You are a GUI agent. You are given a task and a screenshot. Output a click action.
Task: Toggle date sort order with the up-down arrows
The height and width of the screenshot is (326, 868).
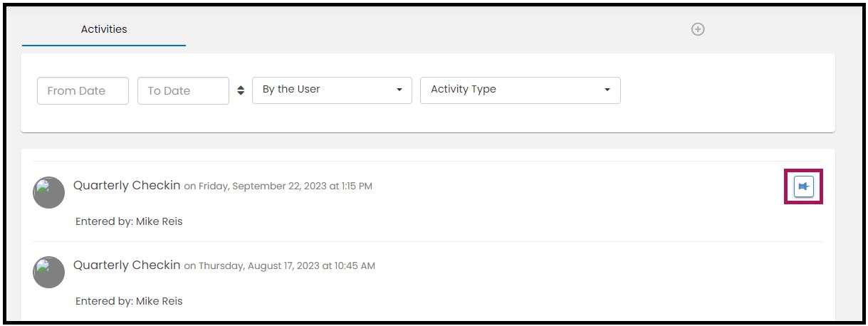241,90
